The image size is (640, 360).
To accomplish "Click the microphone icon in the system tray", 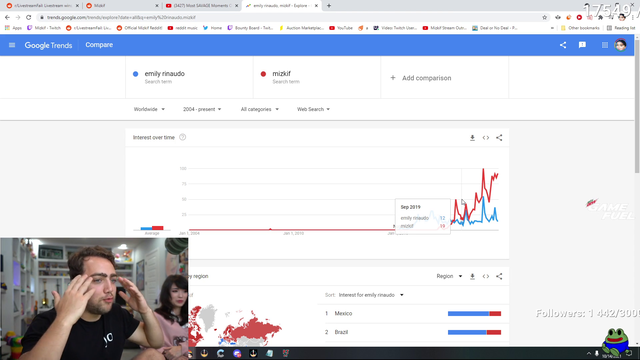I will pos(596,353).
